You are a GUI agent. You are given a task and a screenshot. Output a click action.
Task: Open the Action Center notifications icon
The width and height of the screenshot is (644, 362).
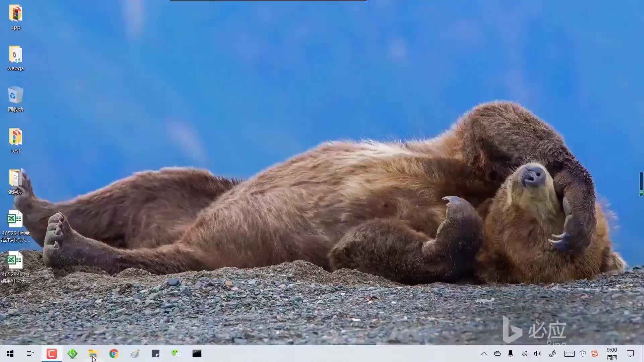[x=630, y=354]
